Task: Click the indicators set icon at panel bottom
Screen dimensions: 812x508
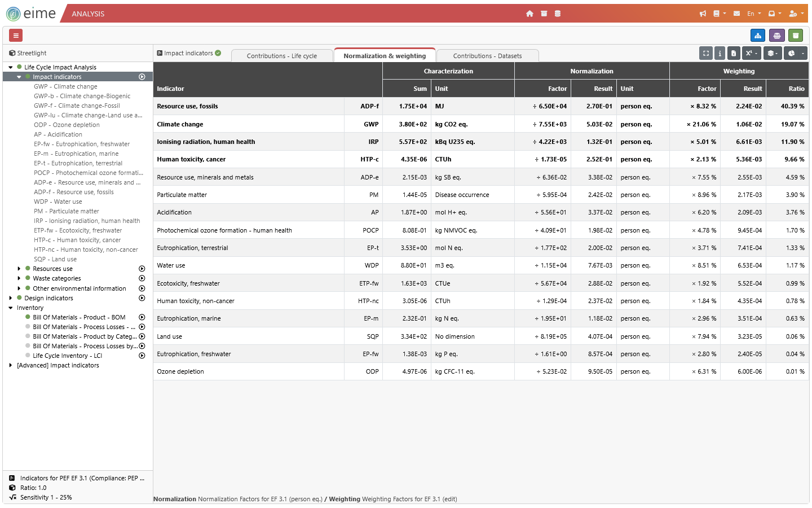Action: [x=12, y=478]
